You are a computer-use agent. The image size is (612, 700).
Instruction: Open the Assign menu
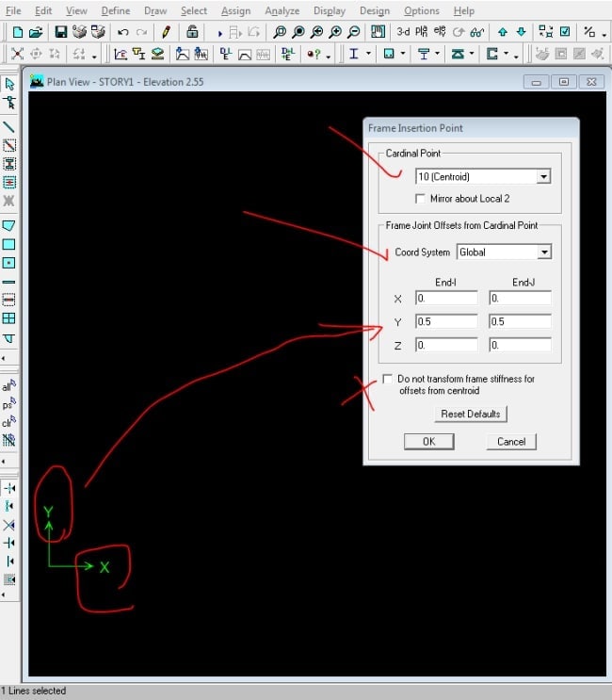[x=236, y=10]
